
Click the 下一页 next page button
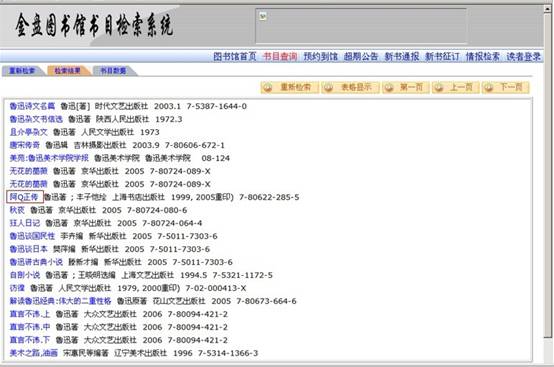pyautogui.click(x=506, y=87)
